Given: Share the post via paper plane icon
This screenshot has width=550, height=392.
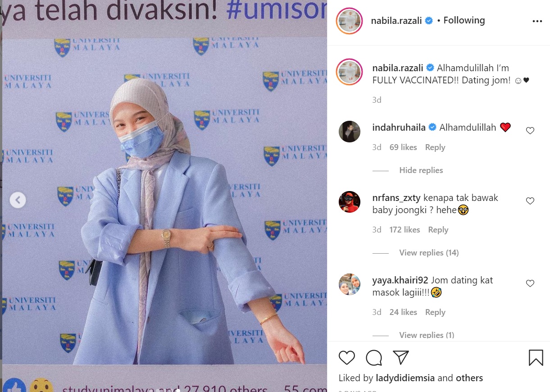Looking at the screenshot, I should (x=400, y=357).
